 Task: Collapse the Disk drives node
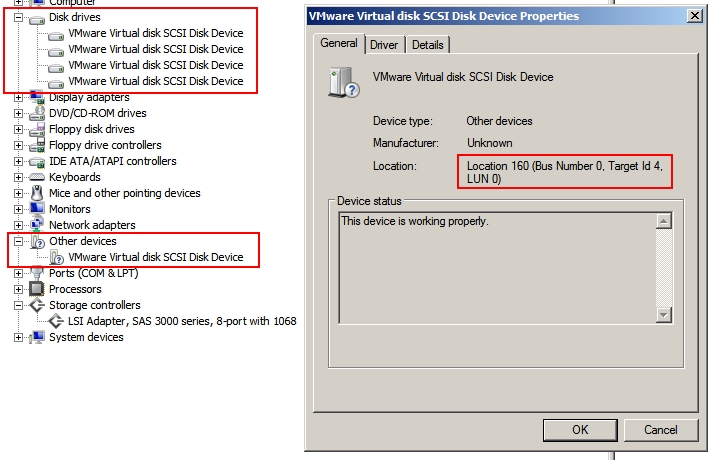click(x=18, y=17)
